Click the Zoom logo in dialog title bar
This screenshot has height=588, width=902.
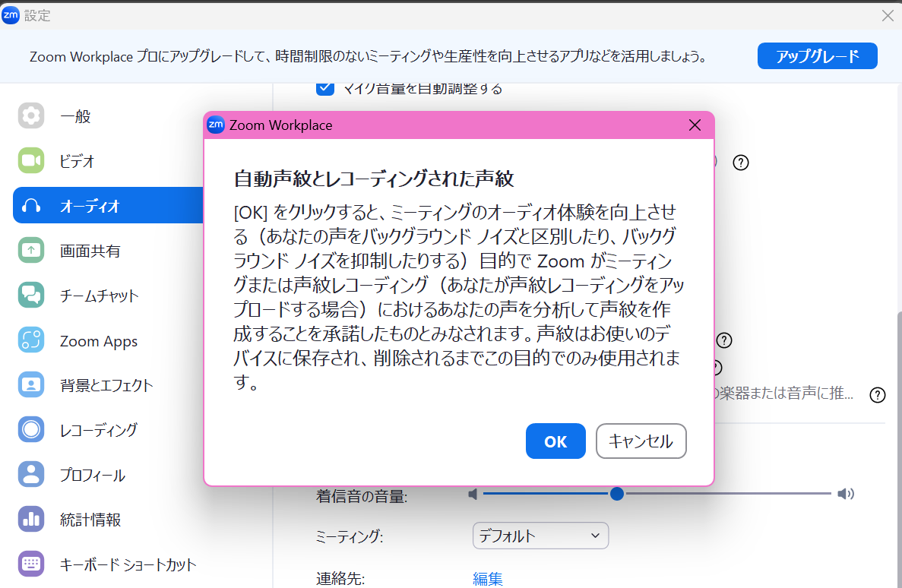(x=216, y=125)
